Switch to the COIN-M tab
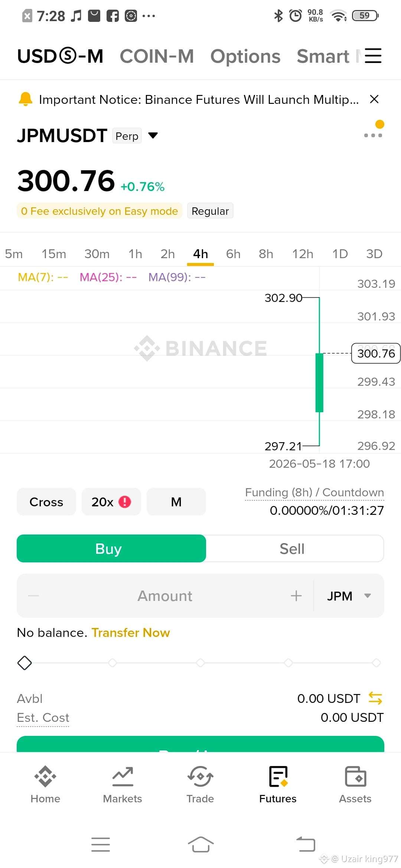Viewport: 401px width, 868px height. click(x=157, y=56)
